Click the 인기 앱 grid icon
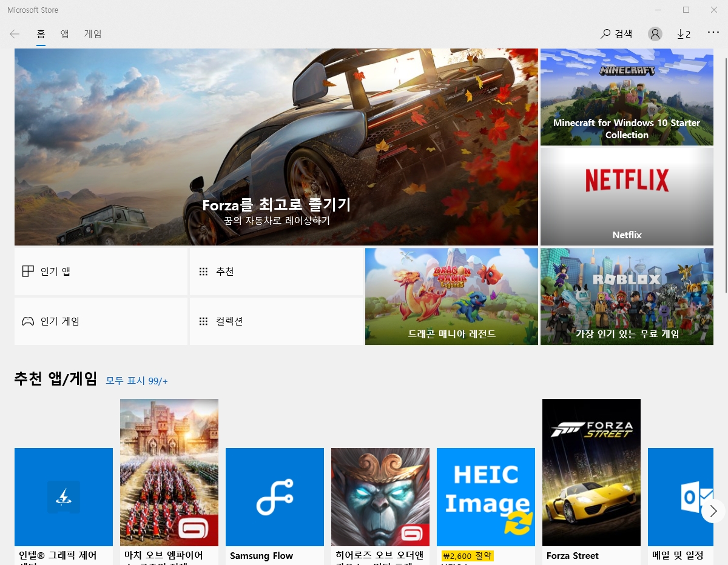Viewport: 728px width, 565px height. [28, 271]
